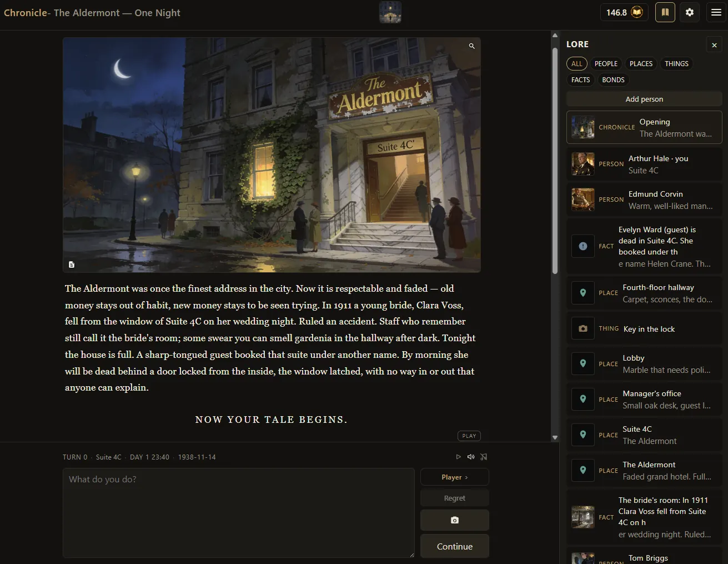Viewport: 728px width, 564px height.
Task: Open the settings gear
Action: coord(690,12)
